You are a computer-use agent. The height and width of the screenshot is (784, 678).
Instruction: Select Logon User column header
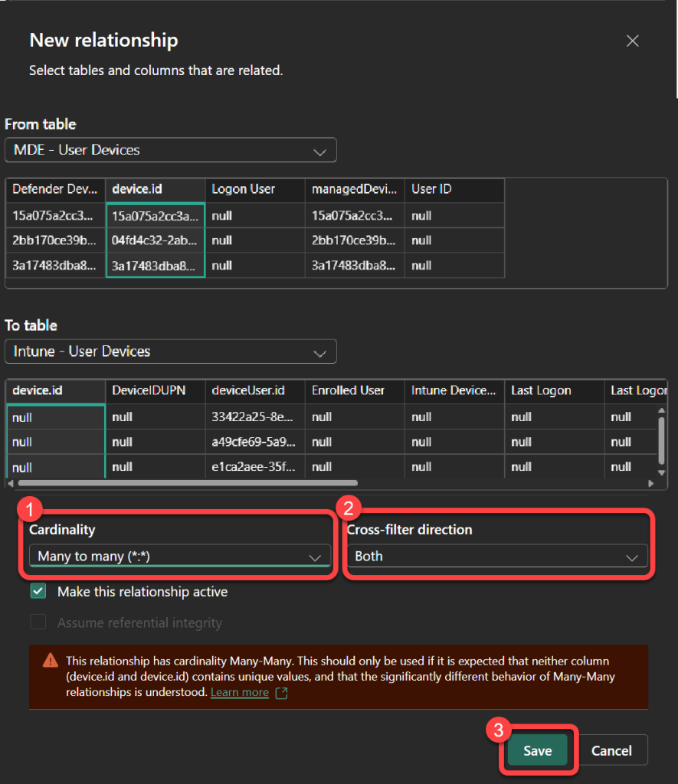coord(255,190)
